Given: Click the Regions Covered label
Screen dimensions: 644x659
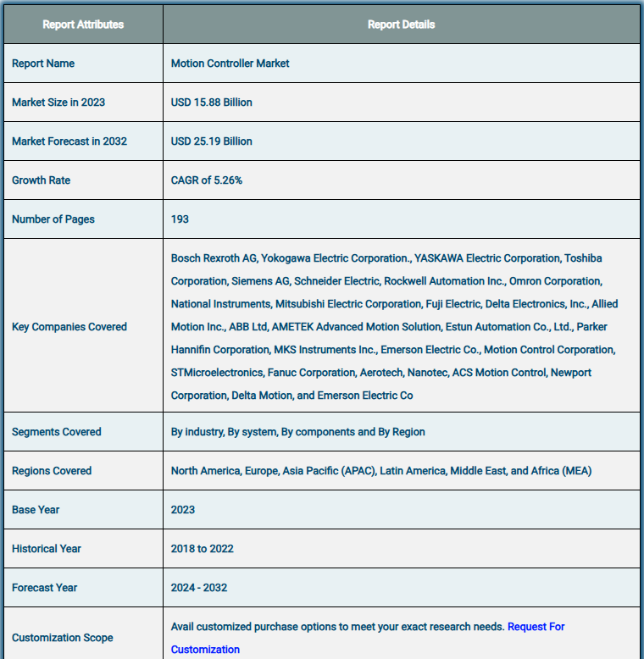Looking at the screenshot, I should coord(52,471).
